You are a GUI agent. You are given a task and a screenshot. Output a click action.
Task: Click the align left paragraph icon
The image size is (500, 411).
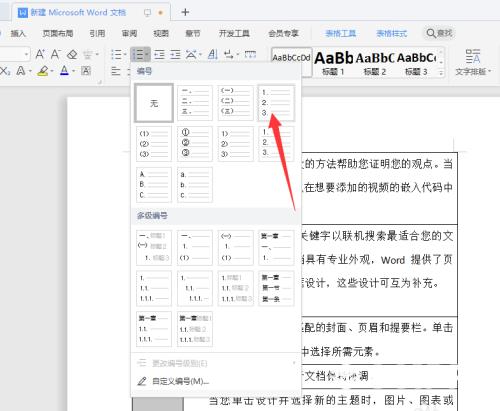coord(116,71)
